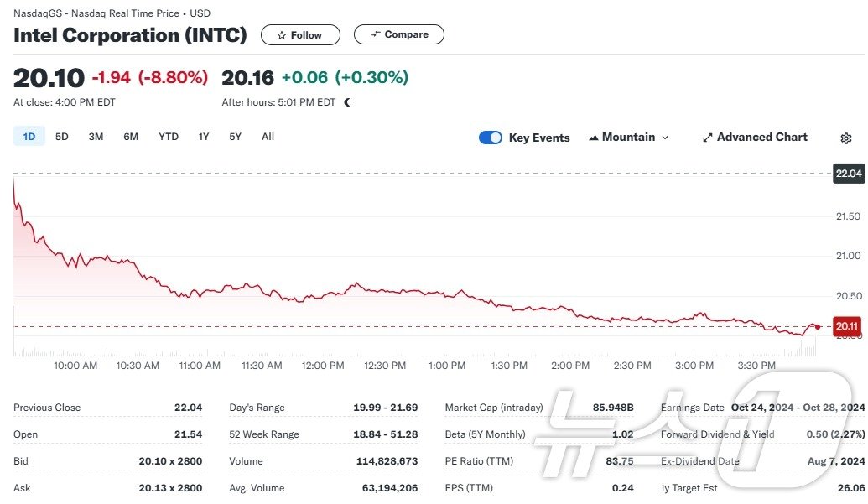The width and height of the screenshot is (868, 504).
Task: Click the EPS (TTM) value 0.24
Action: pos(623,489)
